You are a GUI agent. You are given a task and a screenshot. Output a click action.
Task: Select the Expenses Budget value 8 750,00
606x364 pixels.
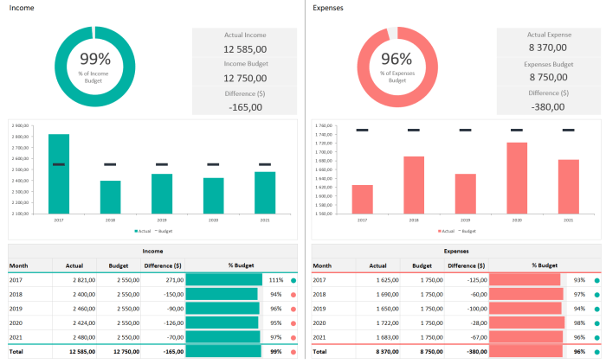point(548,77)
